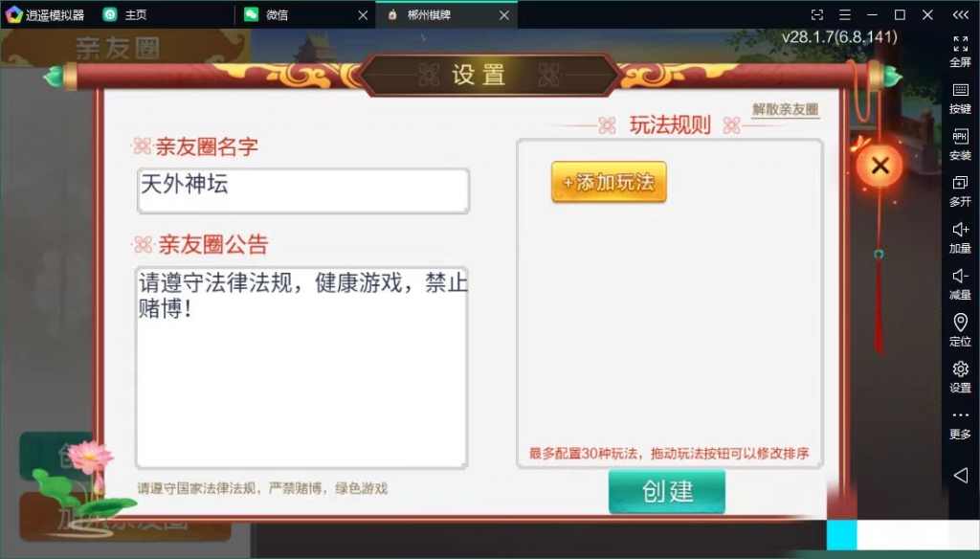
Task: Open the 定位 location icon
Action: tap(960, 331)
